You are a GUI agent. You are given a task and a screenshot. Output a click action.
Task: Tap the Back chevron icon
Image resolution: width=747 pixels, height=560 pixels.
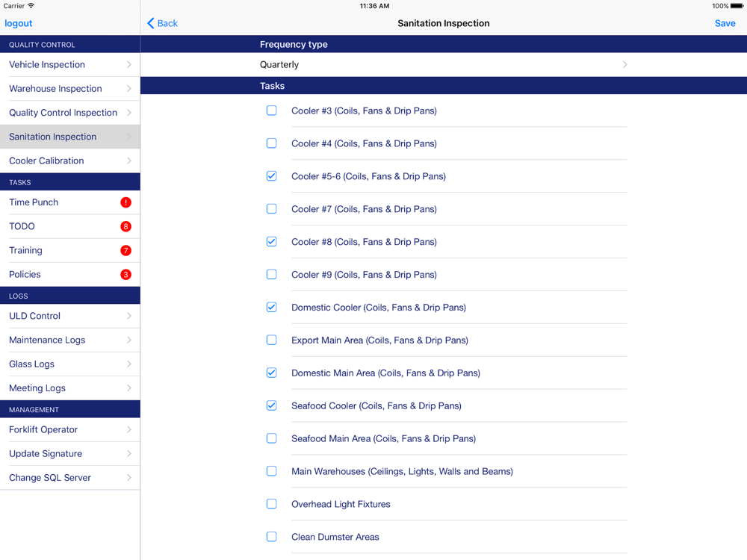click(151, 23)
